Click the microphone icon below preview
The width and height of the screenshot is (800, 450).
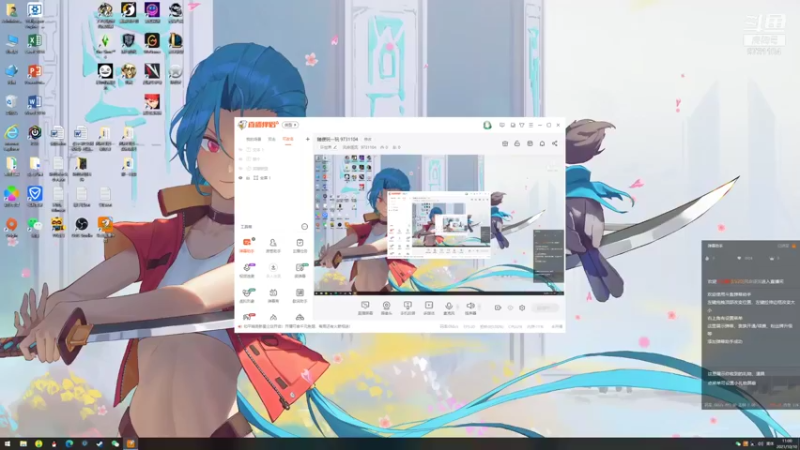click(448, 308)
